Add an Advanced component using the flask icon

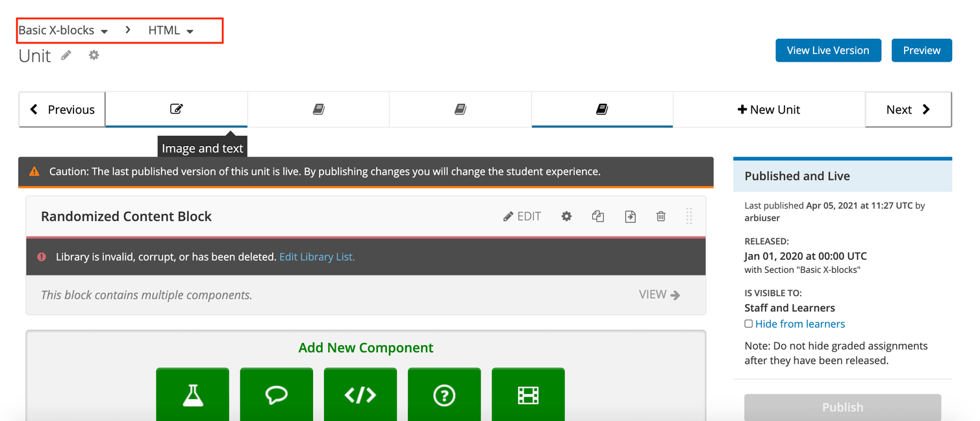(193, 394)
